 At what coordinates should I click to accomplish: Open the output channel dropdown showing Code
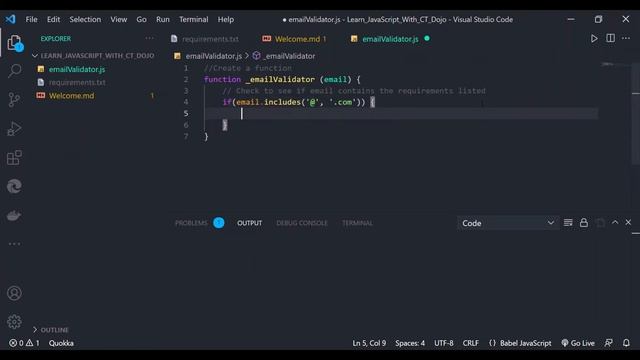pyautogui.click(x=508, y=223)
